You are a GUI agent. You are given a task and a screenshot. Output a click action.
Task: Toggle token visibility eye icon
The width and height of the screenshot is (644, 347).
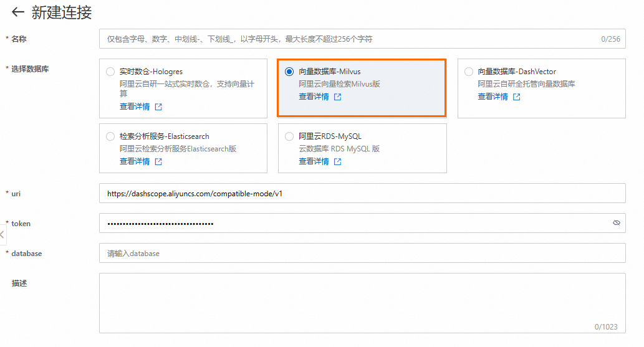(617, 223)
